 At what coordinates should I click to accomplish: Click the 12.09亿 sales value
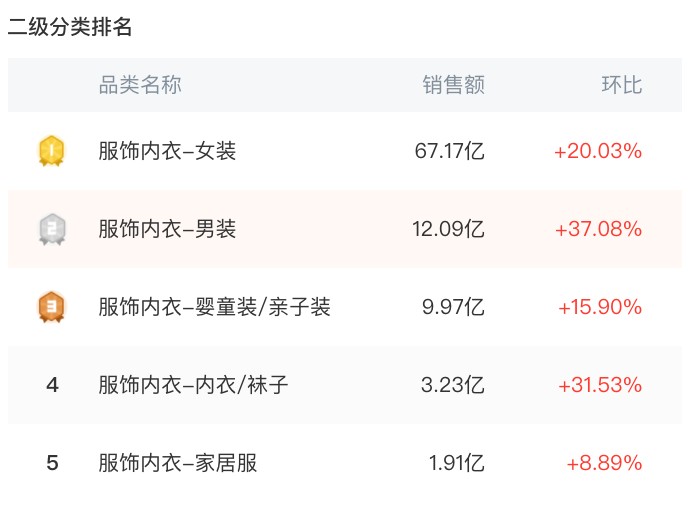pos(449,229)
